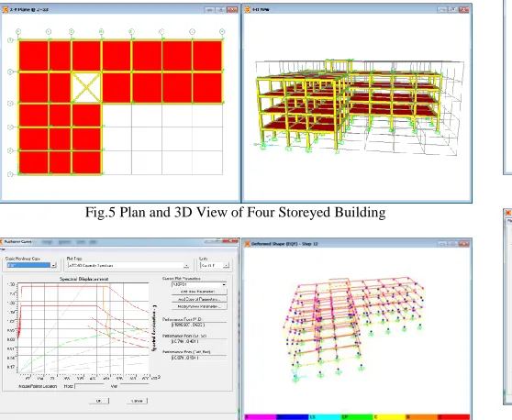Expand the Current Plot Parameters dropdown
Image resolution: width=512 pixels, height=420 pixels.
[224, 284]
